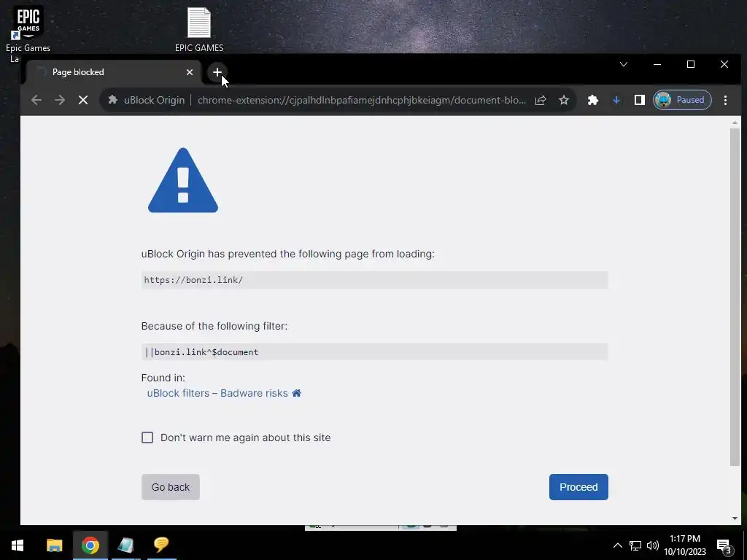The height and width of the screenshot is (560, 747).
Task: Open network status tray icon
Action: click(x=635, y=545)
